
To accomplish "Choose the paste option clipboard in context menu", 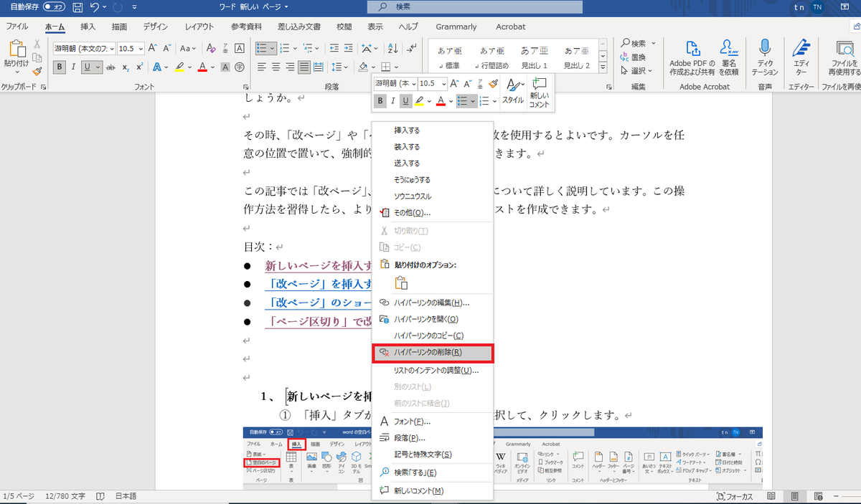I will click(x=401, y=282).
